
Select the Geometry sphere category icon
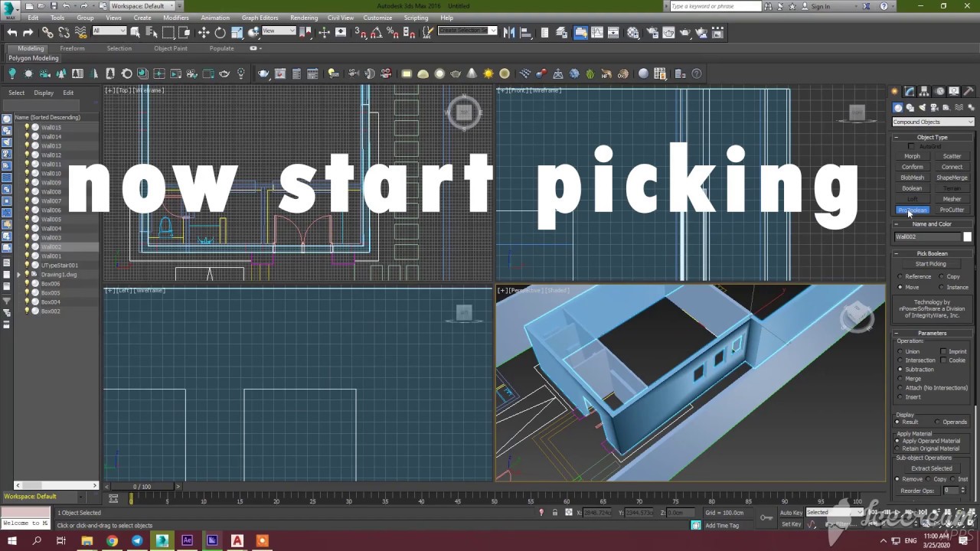898,108
